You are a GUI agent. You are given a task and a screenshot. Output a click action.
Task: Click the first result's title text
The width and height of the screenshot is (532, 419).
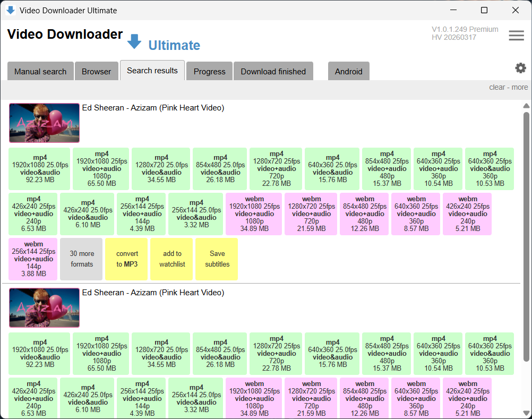click(x=153, y=108)
